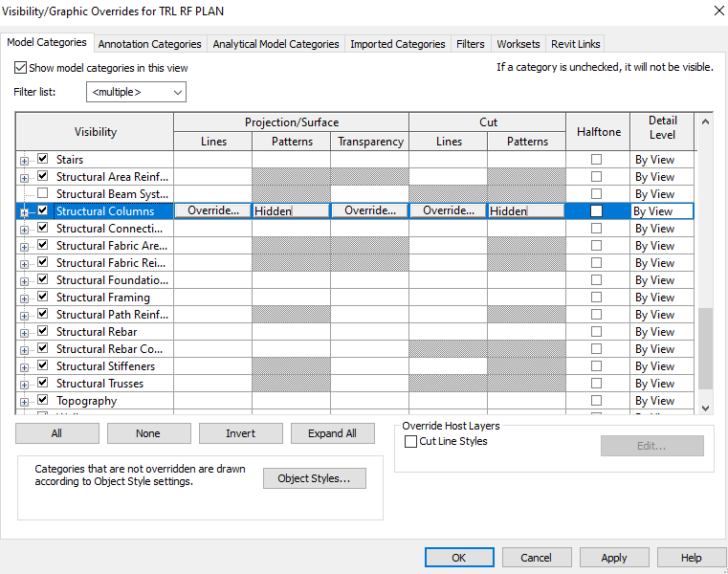The height and width of the screenshot is (574, 728).
Task: Expand the Stairs category
Action: pyautogui.click(x=24, y=161)
